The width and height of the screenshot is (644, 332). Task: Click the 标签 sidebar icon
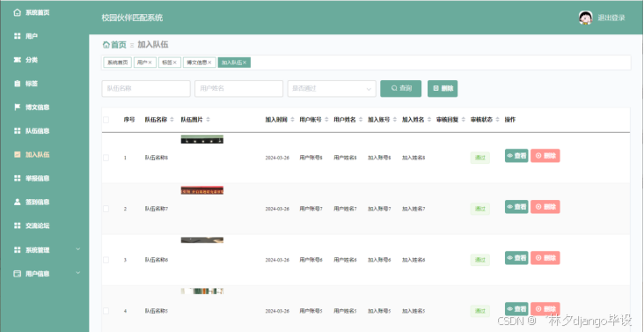[x=17, y=84]
